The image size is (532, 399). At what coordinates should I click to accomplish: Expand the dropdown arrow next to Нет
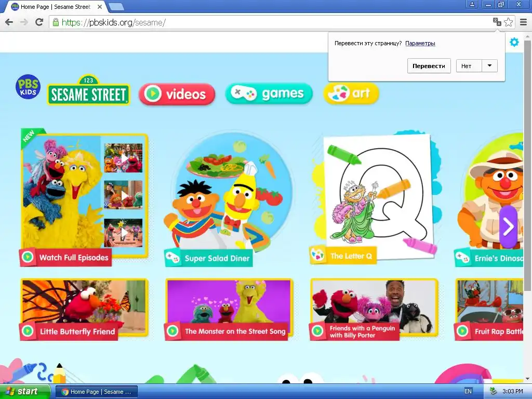point(489,66)
